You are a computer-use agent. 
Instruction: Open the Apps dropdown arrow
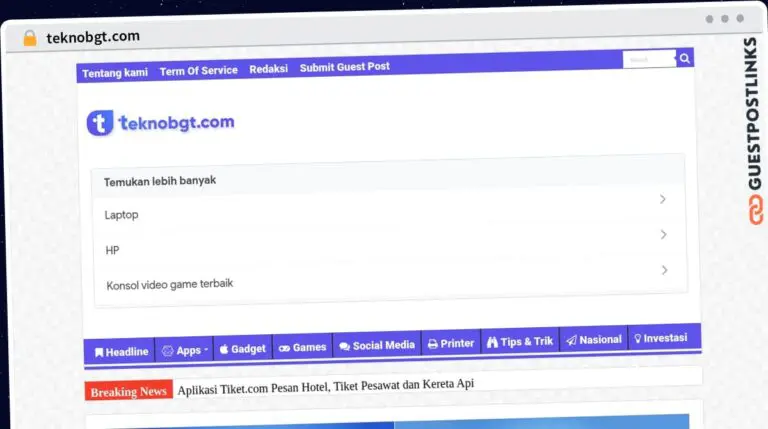point(206,349)
